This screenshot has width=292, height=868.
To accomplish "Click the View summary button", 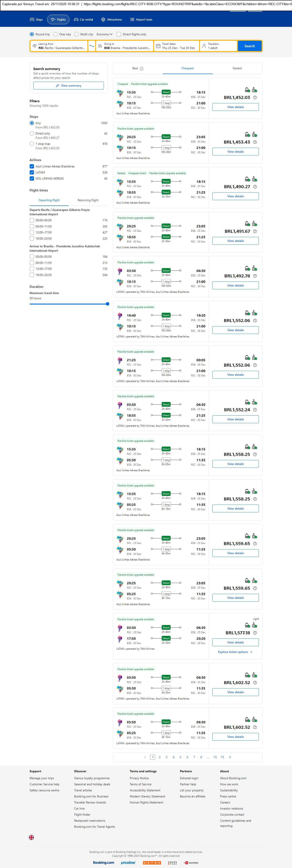I will point(68,86).
